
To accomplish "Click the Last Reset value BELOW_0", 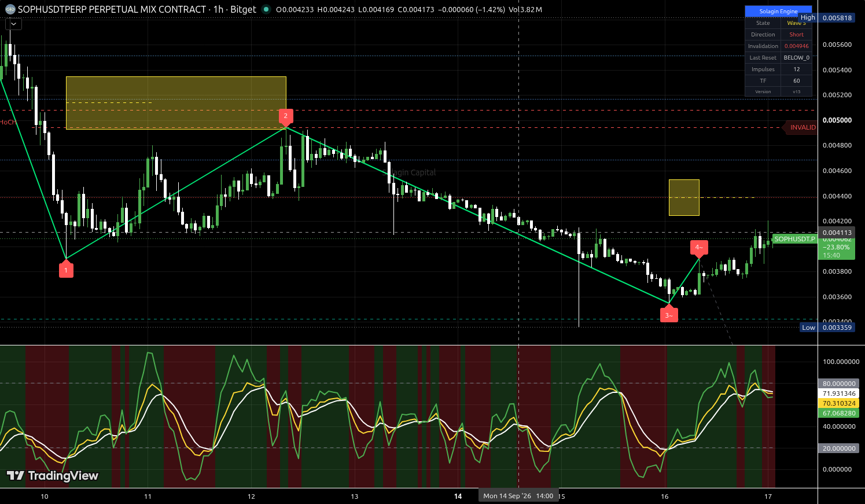I will pos(796,58).
